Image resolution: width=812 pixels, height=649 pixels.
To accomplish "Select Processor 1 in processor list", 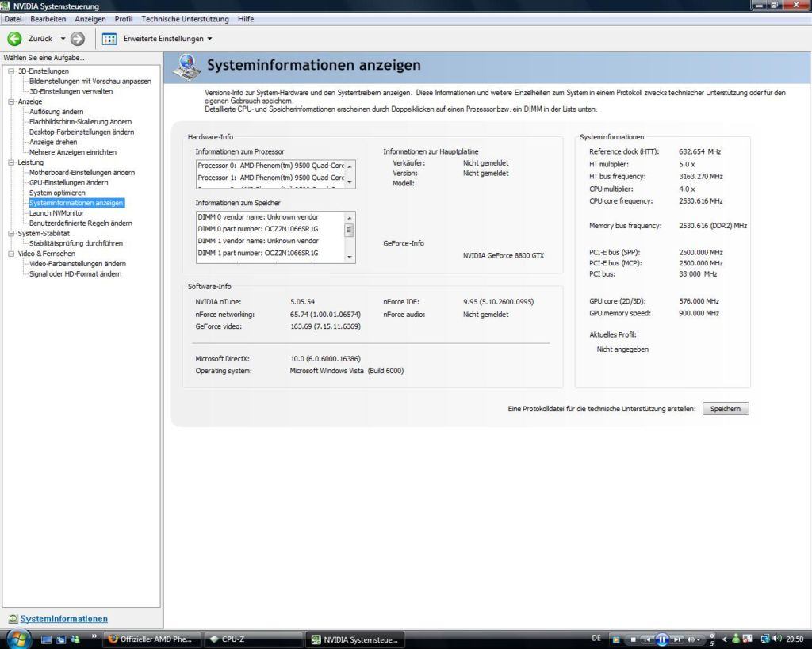I will [x=270, y=178].
